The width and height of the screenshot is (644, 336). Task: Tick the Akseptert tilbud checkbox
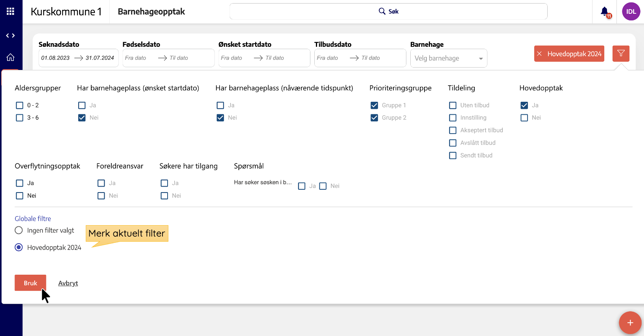click(453, 130)
